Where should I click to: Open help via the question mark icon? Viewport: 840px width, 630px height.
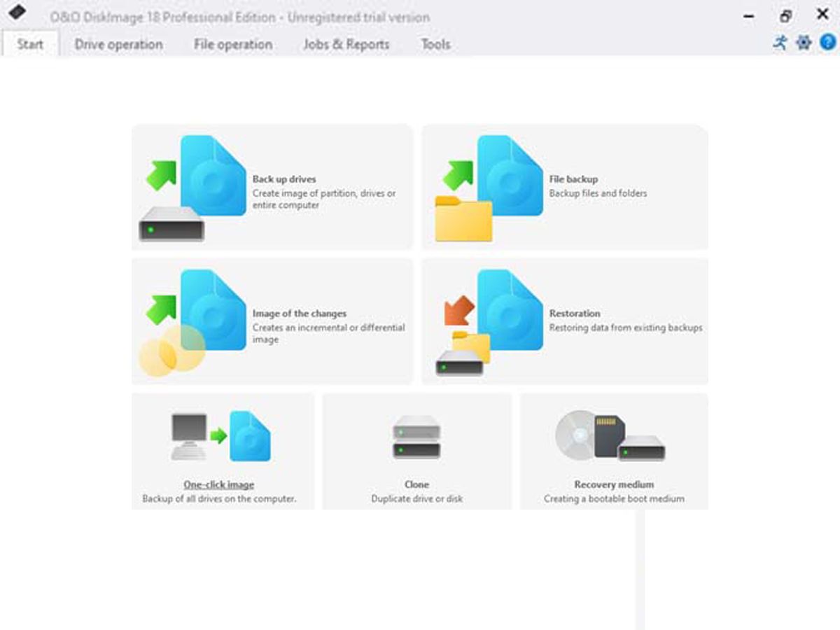[x=828, y=42]
